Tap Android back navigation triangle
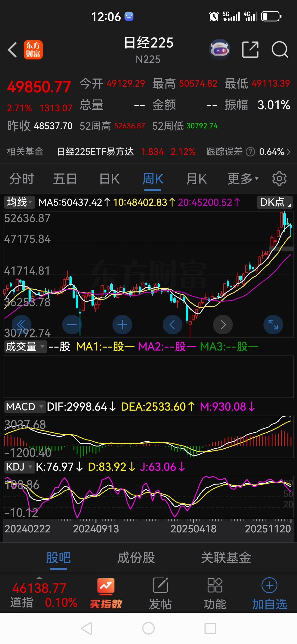Viewport: 297px width, 644px height. tap(87, 629)
